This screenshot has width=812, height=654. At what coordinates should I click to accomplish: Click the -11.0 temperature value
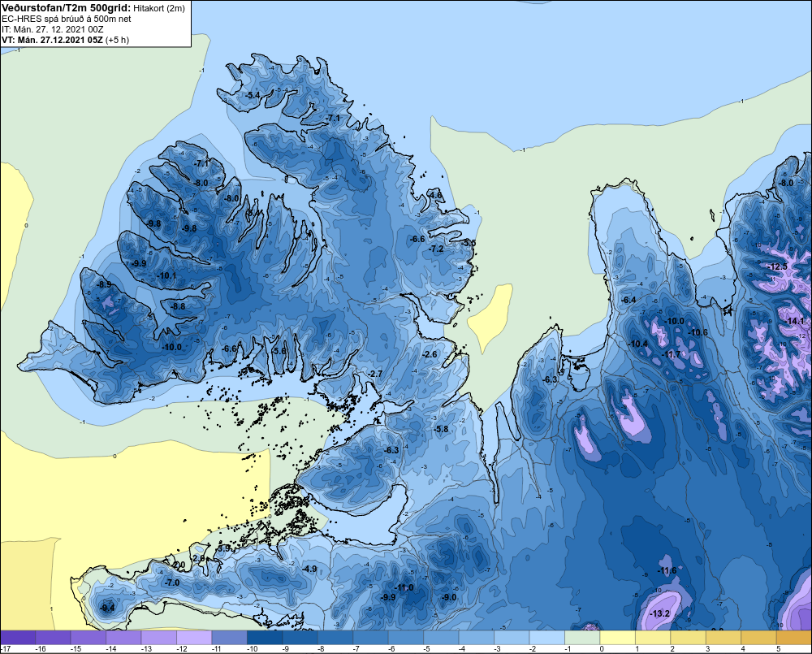click(404, 587)
